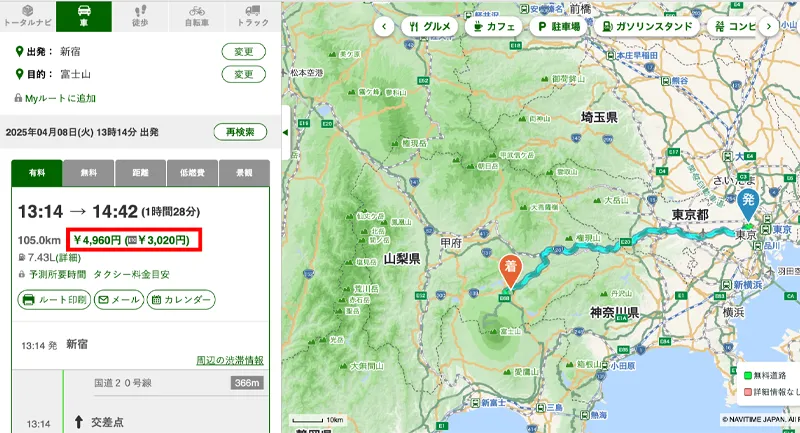
Task: Click the カレンダー calendar button
Action: [181, 299]
